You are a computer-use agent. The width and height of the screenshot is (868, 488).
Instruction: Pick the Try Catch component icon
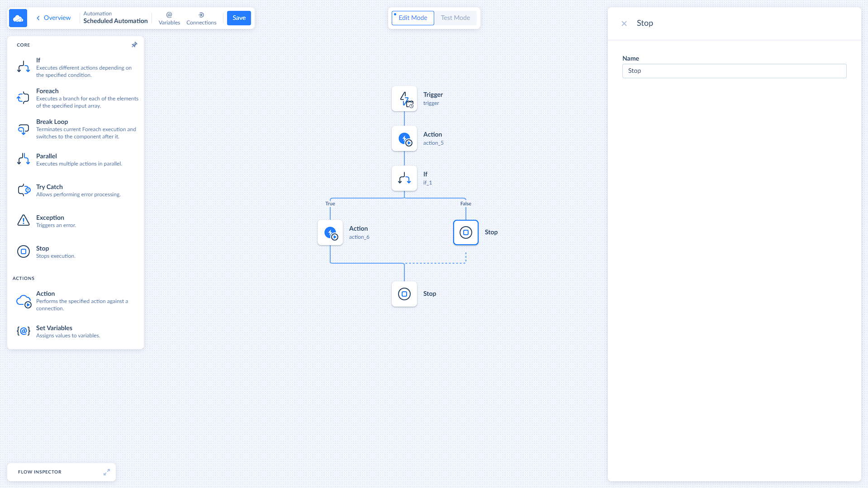(x=24, y=190)
